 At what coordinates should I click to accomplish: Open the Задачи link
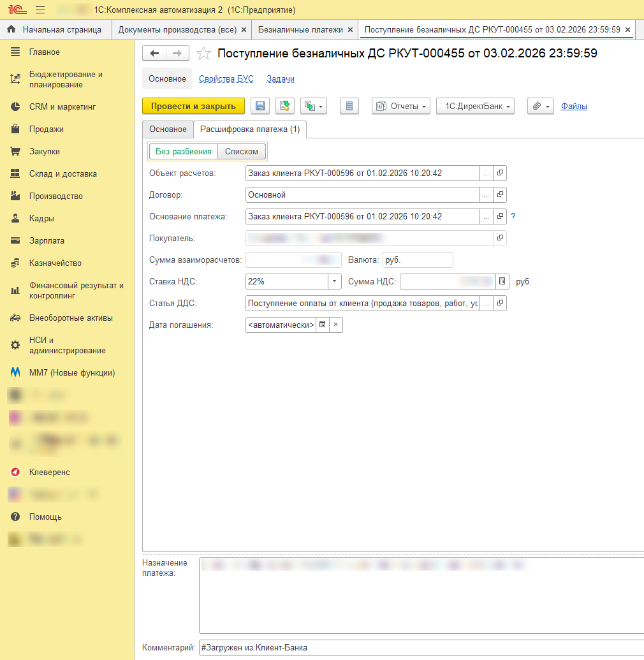coord(281,78)
